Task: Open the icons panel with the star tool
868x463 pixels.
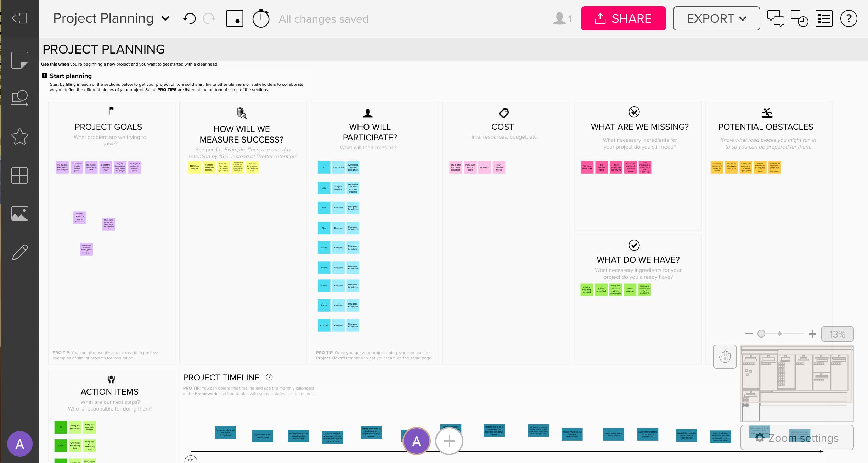Action: [19, 136]
